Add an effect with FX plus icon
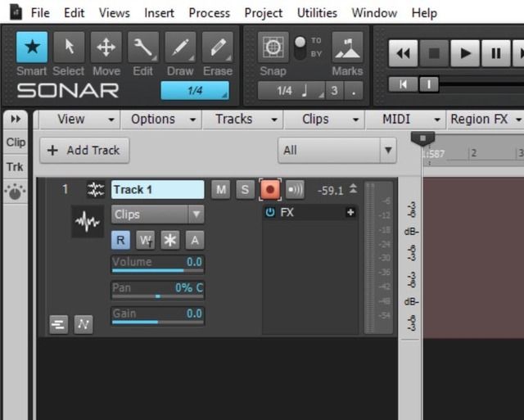Screen dimensions: 524x420 (x=350, y=213)
